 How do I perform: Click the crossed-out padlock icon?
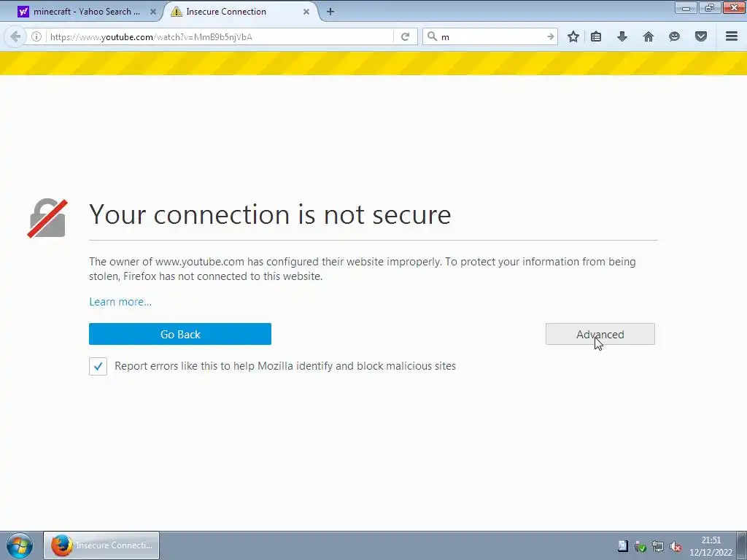point(47,218)
